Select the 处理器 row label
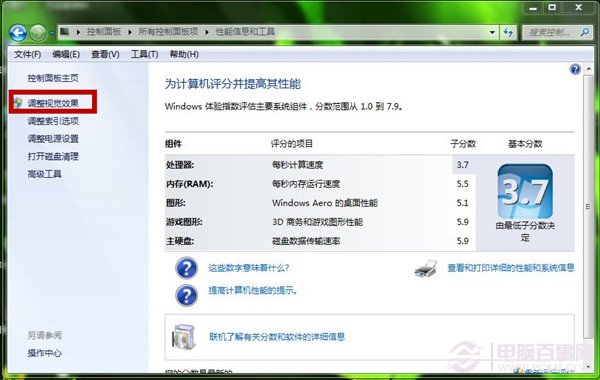This screenshot has width=600, height=380. 180,165
